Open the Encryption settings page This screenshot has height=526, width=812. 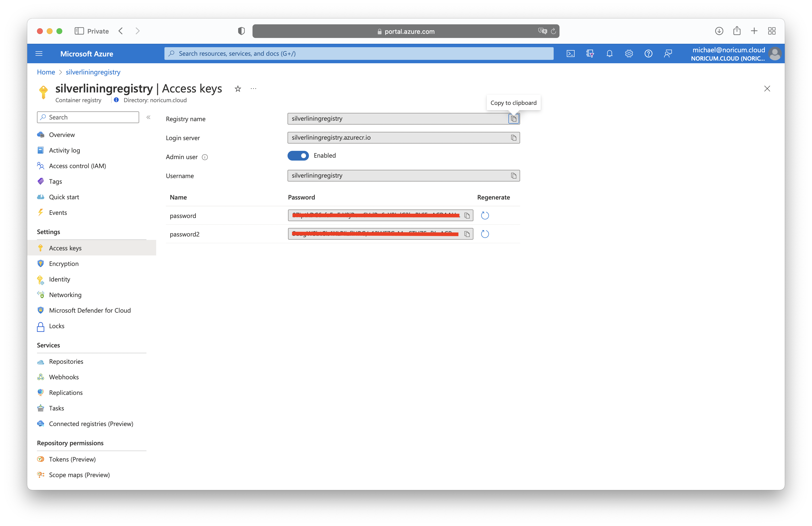[64, 264]
